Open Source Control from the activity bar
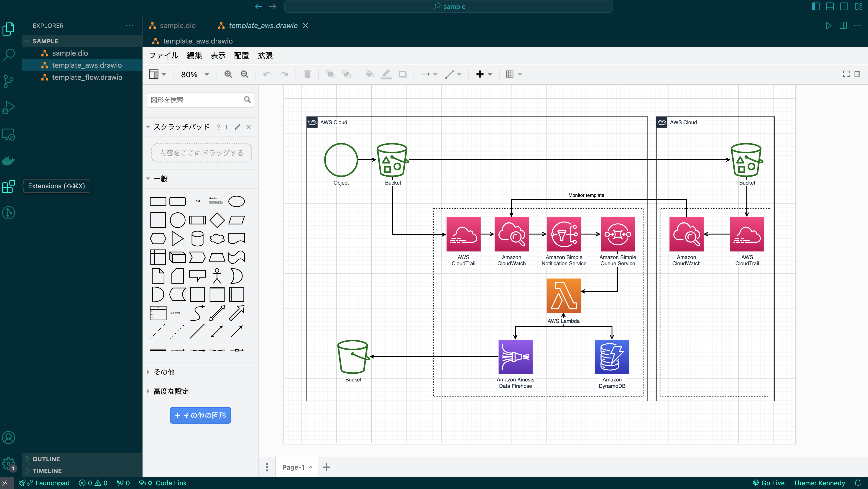Viewport: 868px width, 489px height. click(8, 81)
